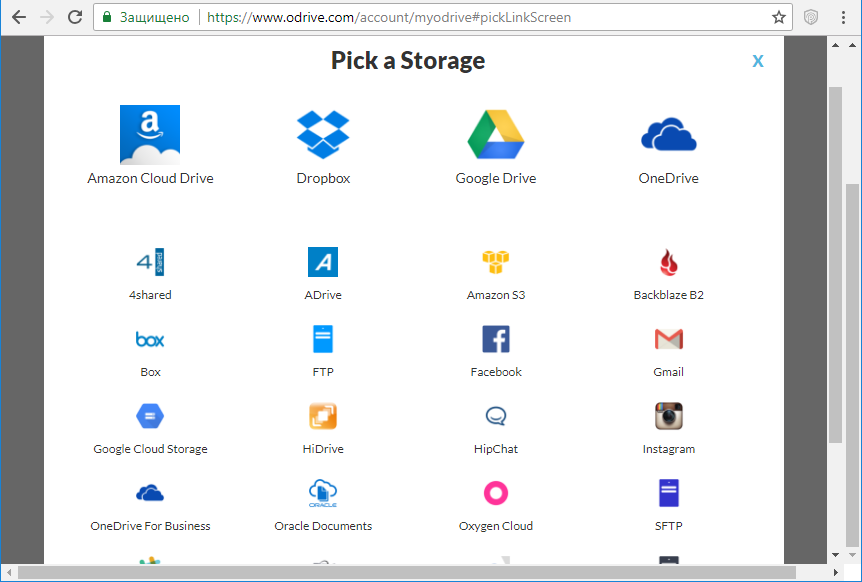Select the Amazon Cloud Drive icon
This screenshot has height=582, width=862.
[x=150, y=134]
